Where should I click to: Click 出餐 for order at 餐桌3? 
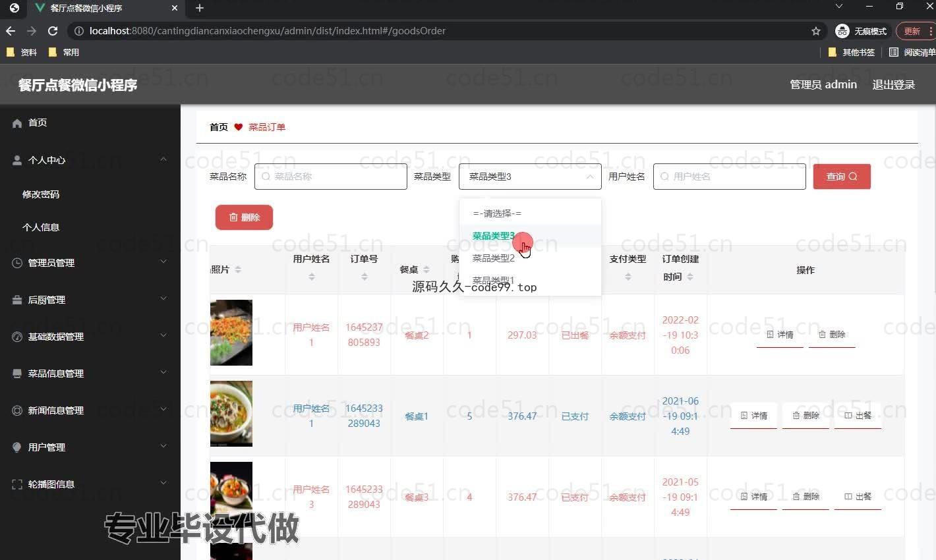click(x=858, y=497)
